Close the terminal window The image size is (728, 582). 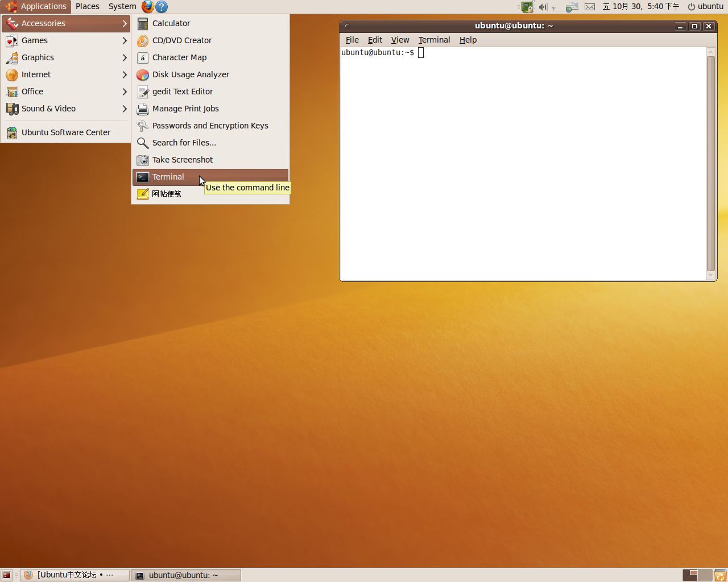pyautogui.click(x=708, y=26)
